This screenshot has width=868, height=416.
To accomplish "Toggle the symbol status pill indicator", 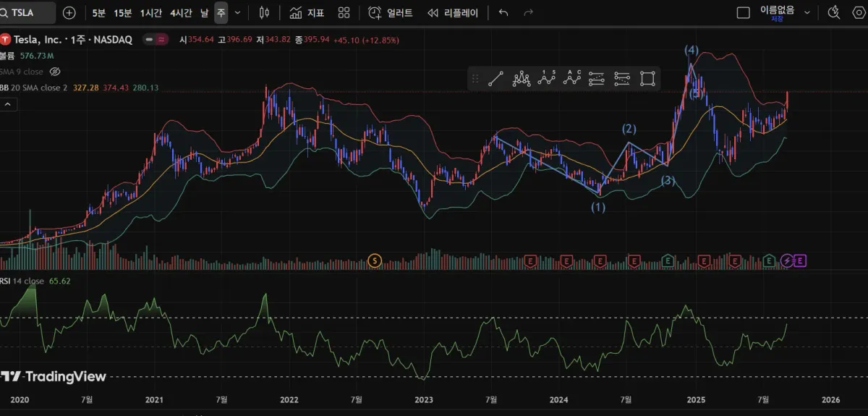I will pos(156,40).
